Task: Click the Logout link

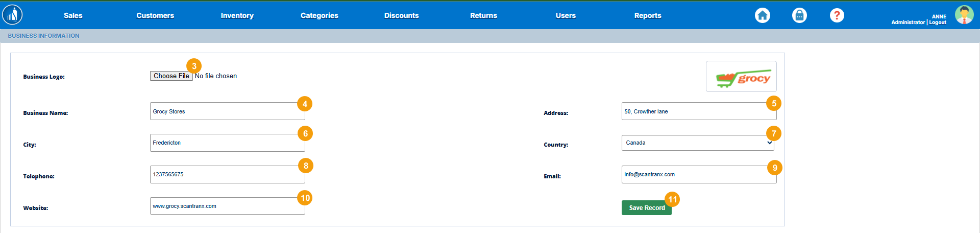Action: pyautogui.click(x=938, y=22)
